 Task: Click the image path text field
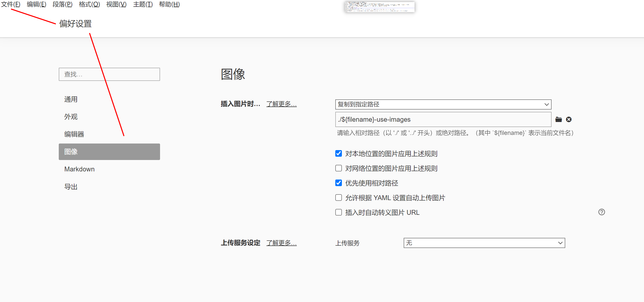(443, 119)
